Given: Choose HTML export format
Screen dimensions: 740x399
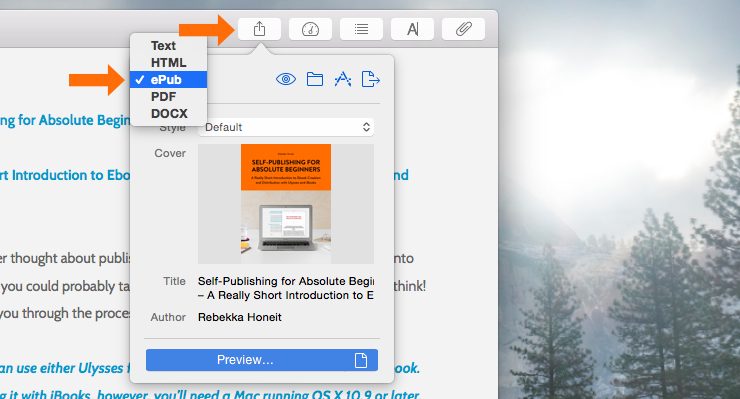Looking at the screenshot, I should click(x=168, y=63).
